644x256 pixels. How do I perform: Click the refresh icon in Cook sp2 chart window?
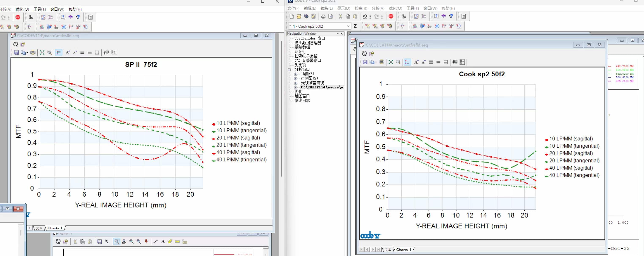tap(364, 54)
